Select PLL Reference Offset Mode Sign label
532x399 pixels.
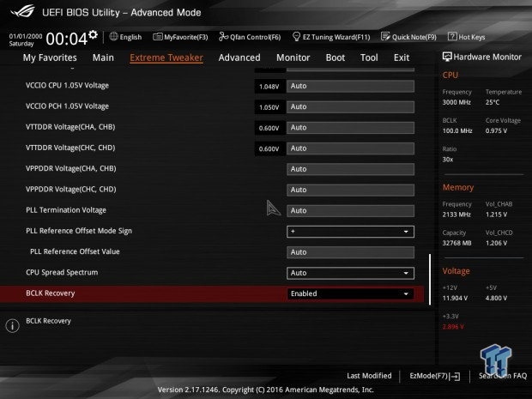pos(79,231)
